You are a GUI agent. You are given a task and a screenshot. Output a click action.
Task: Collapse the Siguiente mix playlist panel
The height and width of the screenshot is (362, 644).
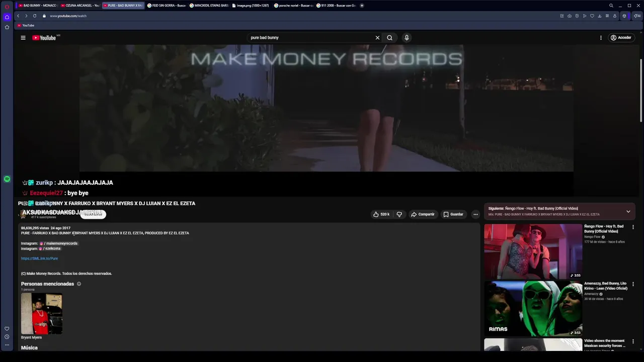pyautogui.click(x=628, y=211)
